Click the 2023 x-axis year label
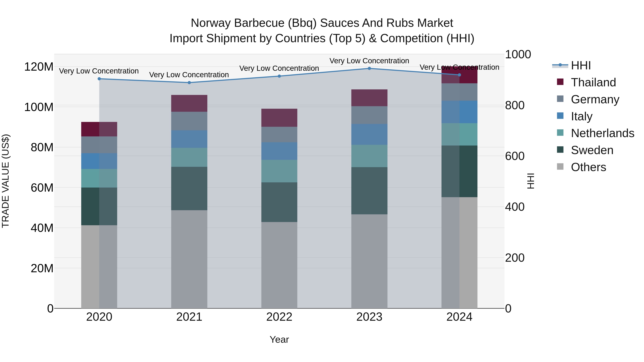 tap(369, 317)
